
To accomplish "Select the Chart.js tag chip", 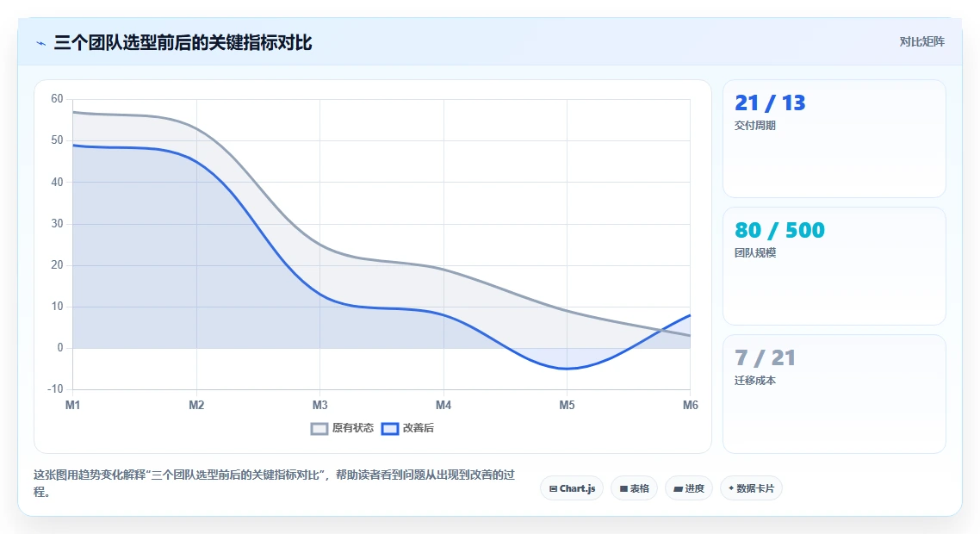I will pos(572,488).
